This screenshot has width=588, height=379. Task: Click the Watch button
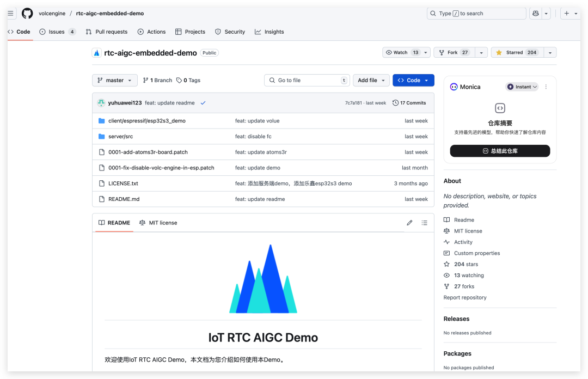point(407,52)
